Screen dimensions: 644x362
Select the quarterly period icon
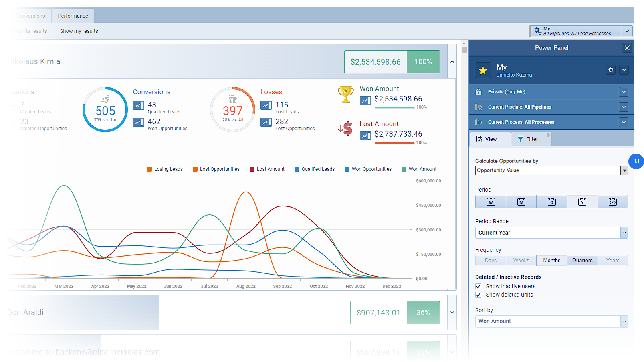coord(552,202)
